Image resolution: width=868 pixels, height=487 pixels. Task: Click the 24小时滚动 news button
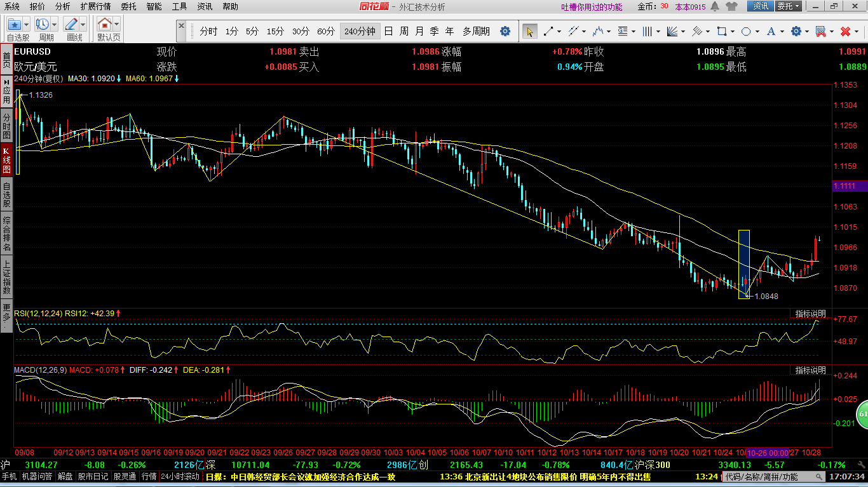(x=180, y=476)
